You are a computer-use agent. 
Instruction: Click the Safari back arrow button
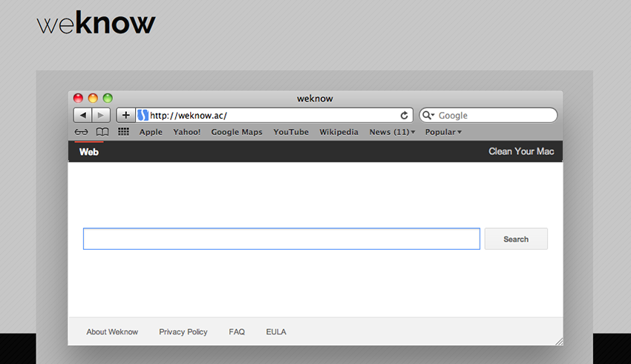coord(82,116)
